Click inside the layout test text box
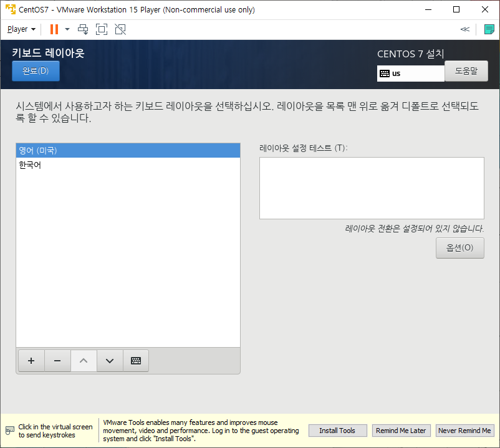 pyautogui.click(x=372, y=188)
